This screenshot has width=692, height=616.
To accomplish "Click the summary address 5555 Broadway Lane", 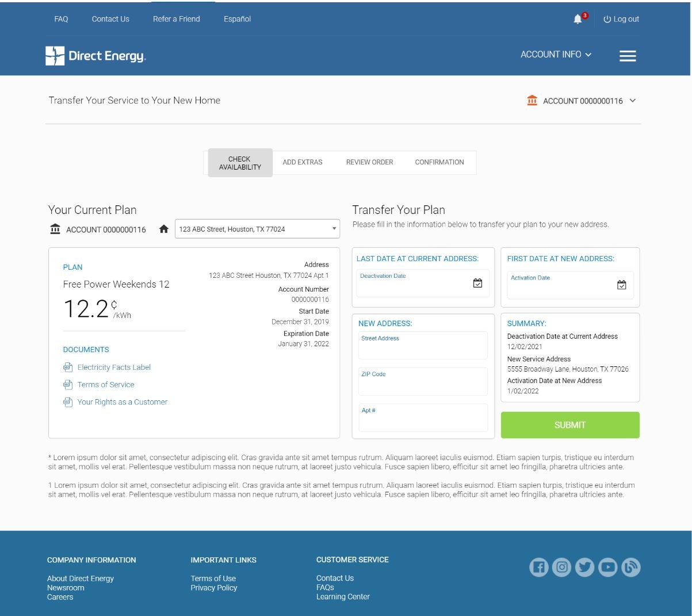I will pyautogui.click(x=568, y=369).
